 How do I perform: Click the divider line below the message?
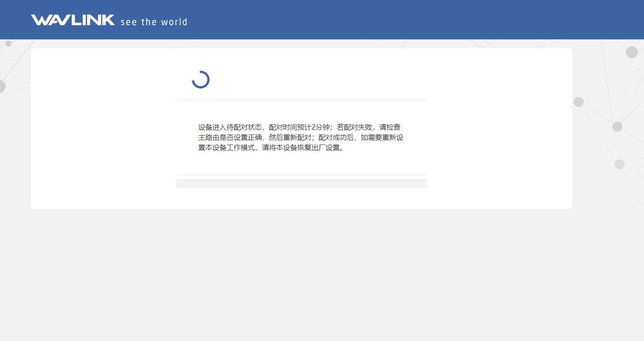coord(301,174)
